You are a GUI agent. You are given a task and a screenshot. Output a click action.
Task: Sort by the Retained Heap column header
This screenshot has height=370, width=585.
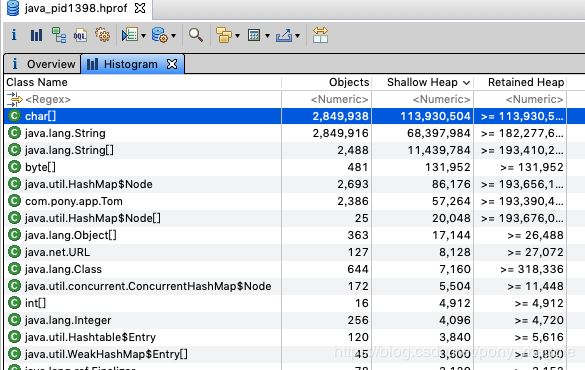point(520,82)
